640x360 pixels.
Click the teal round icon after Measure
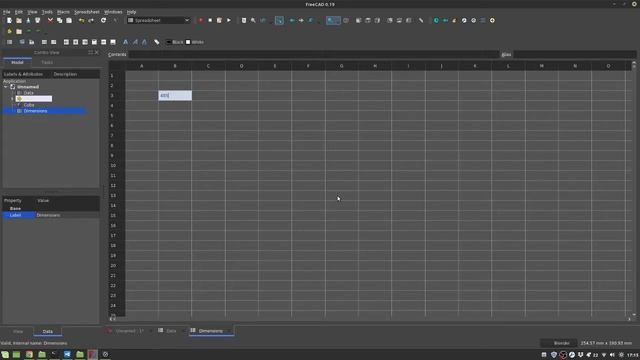[436, 20]
